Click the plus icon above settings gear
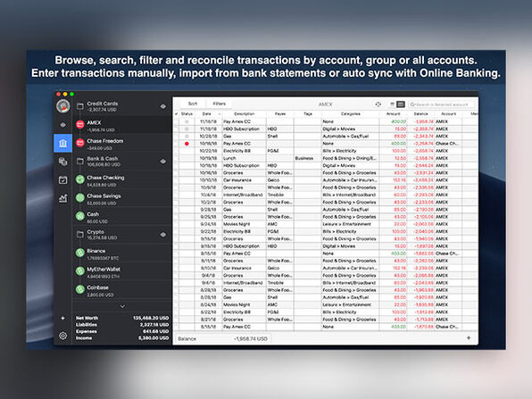 point(62,318)
